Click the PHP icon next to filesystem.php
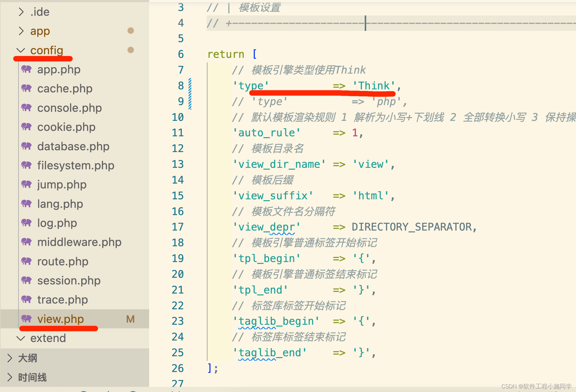576x392 pixels. tap(26, 165)
